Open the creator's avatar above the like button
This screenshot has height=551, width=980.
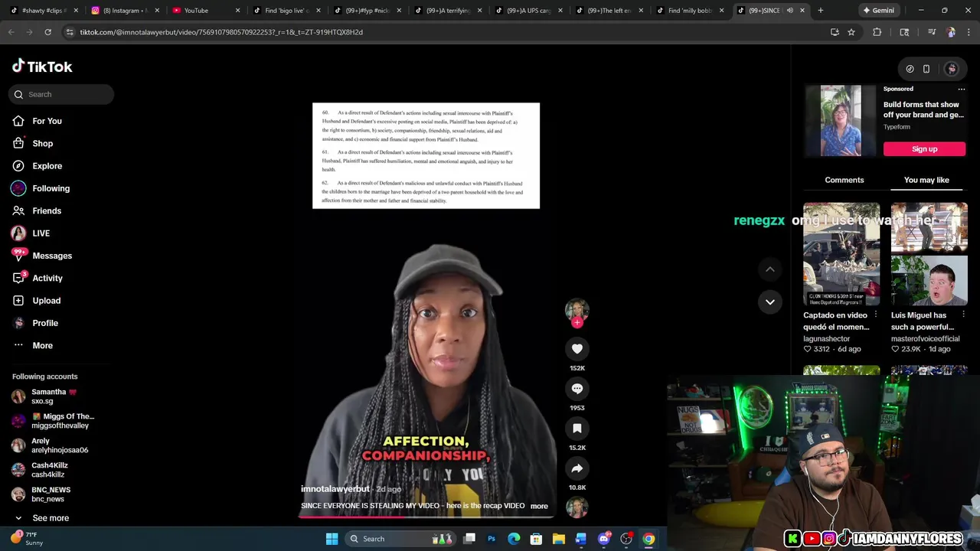pyautogui.click(x=577, y=309)
